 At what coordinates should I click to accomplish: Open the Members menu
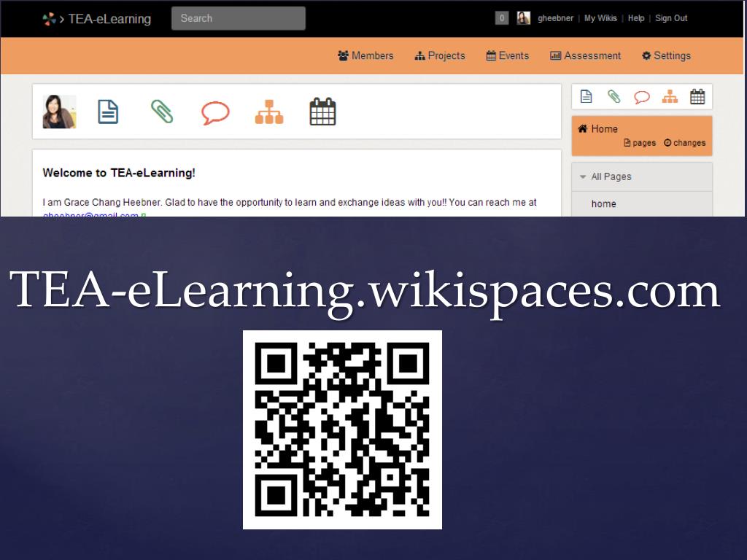point(365,55)
